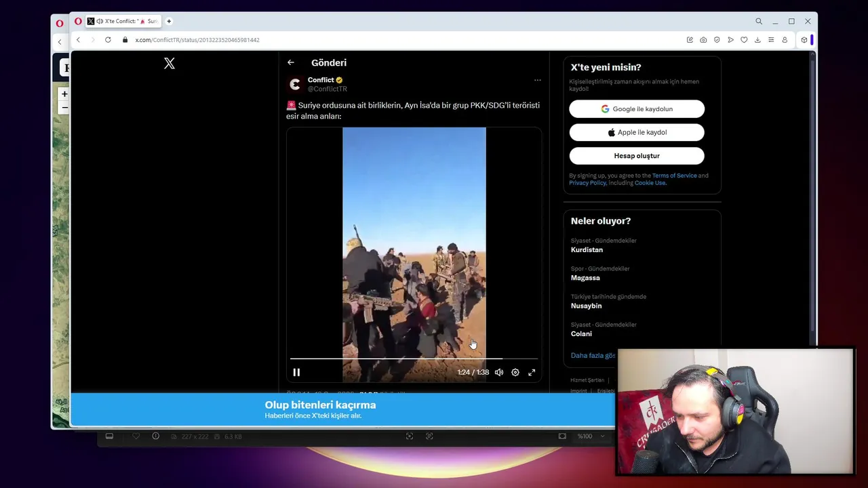
Task: Open downloads with the download arrow icon
Action: point(757,40)
